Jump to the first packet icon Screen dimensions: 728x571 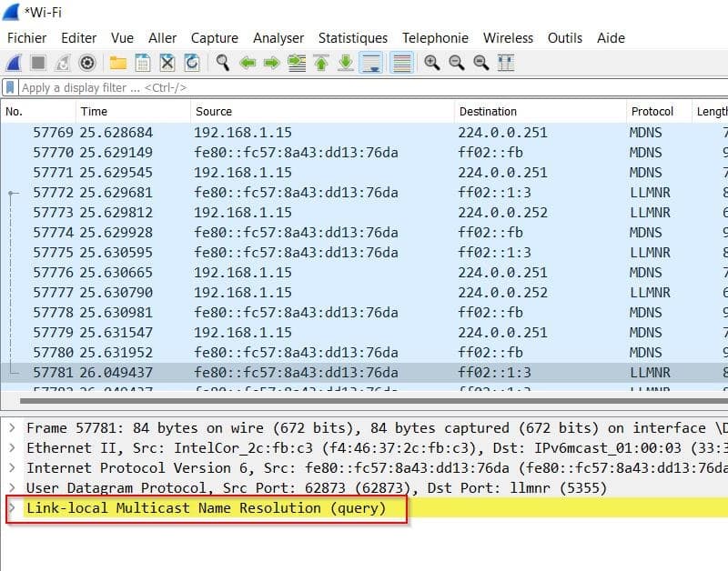[x=321, y=63]
